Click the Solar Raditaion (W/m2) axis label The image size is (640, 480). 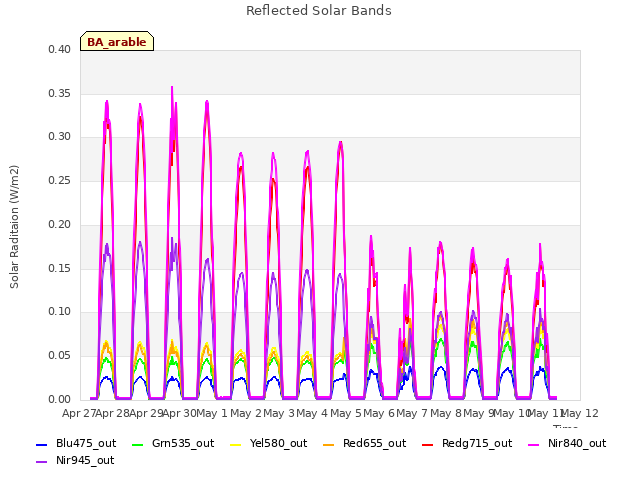(x=14, y=227)
